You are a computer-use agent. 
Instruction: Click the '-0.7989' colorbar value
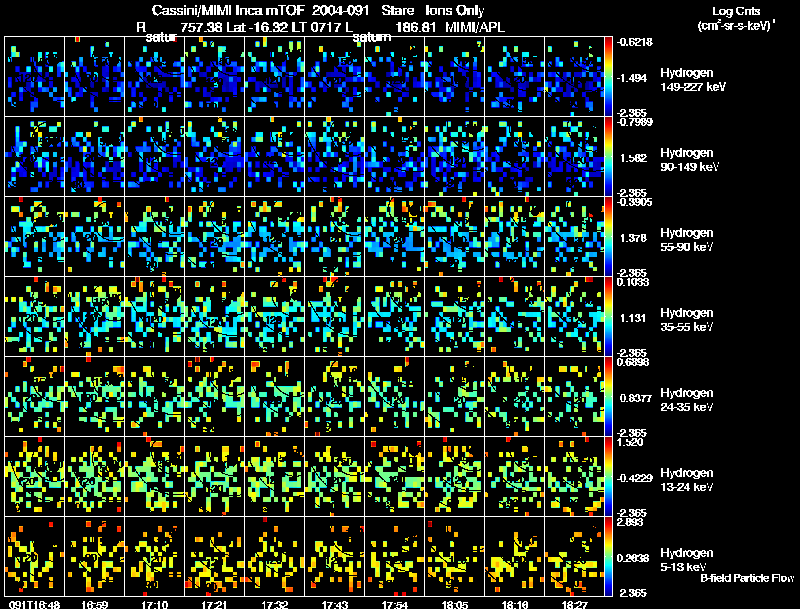coord(634,122)
